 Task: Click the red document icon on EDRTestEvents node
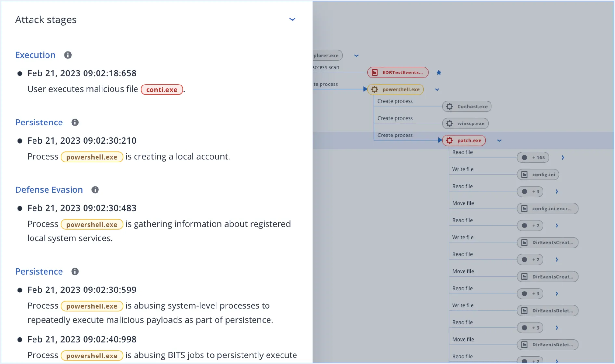point(375,72)
